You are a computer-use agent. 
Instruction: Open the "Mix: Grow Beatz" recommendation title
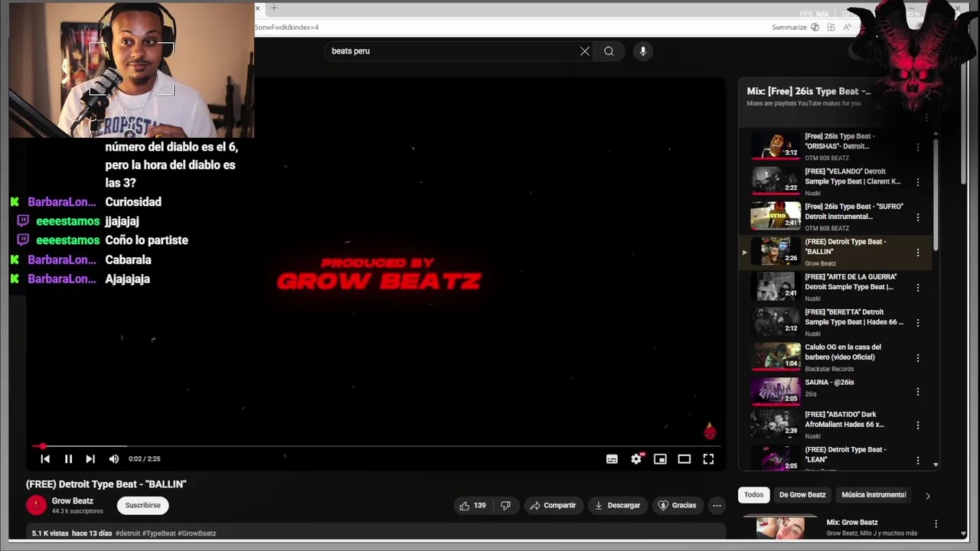click(852, 523)
